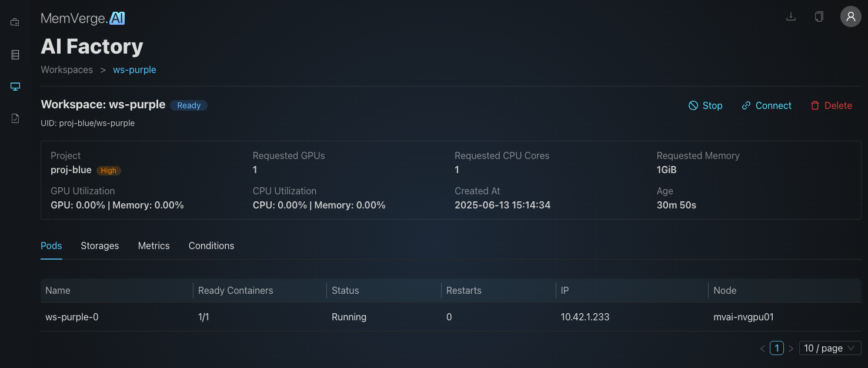Switch to the Metrics tab

click(x=154, y=246)
